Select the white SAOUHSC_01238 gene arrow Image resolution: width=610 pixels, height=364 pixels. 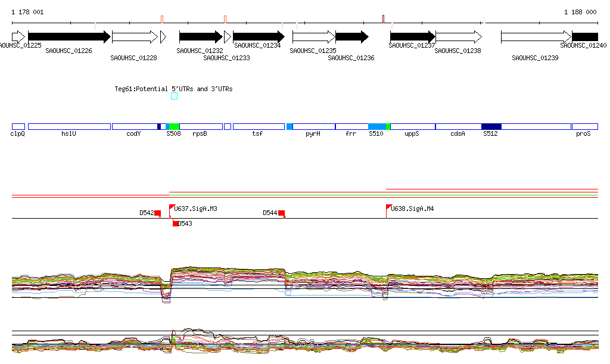458,37
